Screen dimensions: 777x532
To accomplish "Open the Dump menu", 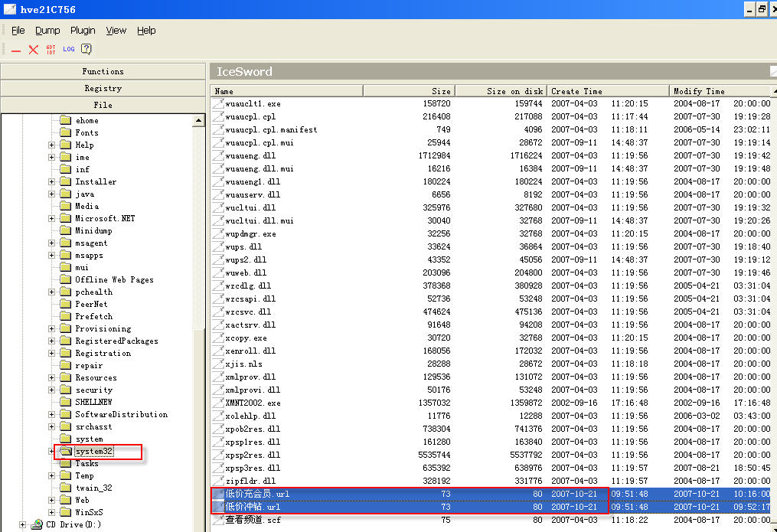I will tap(47, 31).
